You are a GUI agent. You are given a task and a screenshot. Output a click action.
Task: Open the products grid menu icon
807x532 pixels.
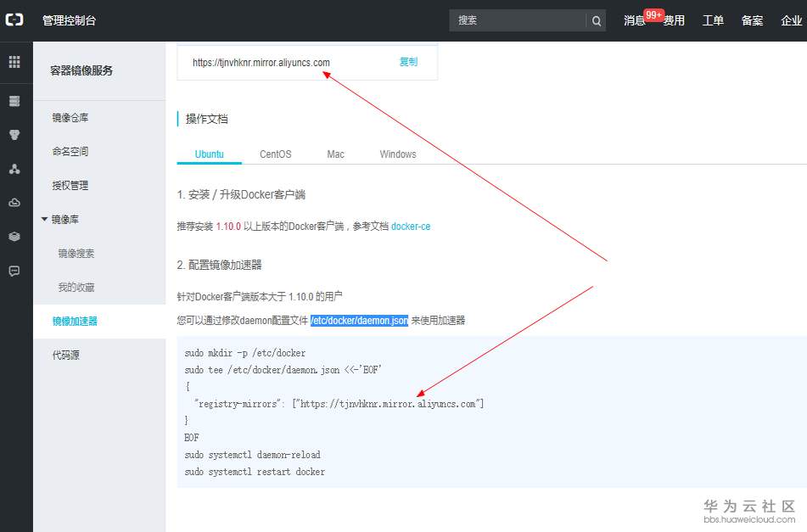14,62
